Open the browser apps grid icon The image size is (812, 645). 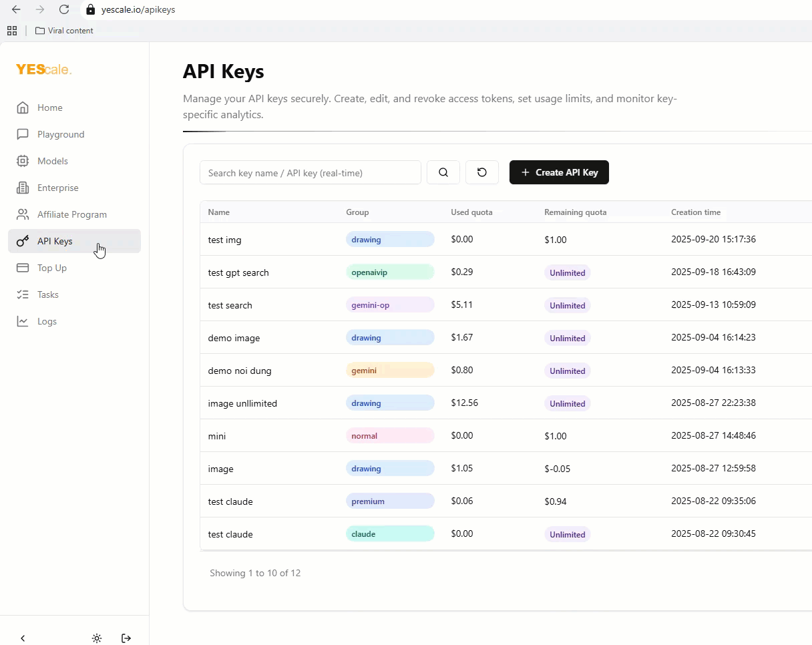coord(12,31)
